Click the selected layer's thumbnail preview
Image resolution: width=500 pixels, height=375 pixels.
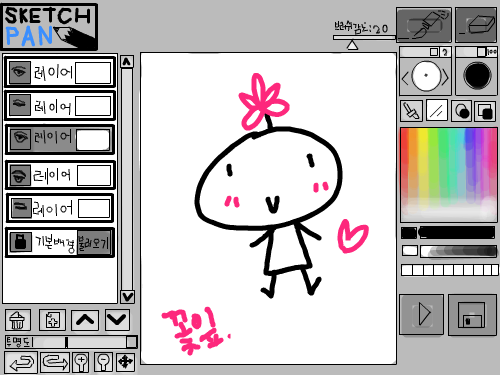(x=93, y=140)
